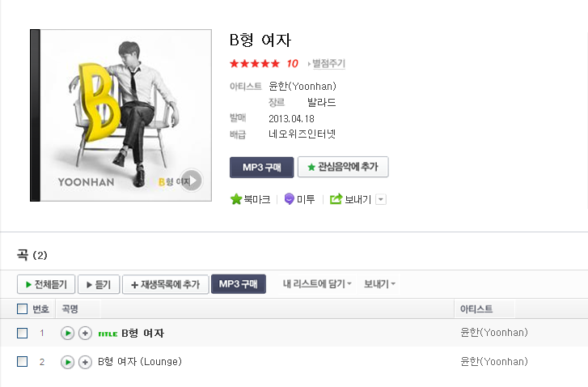Click the Yoonhan album cover thumbnail
The height and width of the screenshot is (387, 588).
[x=121, y=115]
